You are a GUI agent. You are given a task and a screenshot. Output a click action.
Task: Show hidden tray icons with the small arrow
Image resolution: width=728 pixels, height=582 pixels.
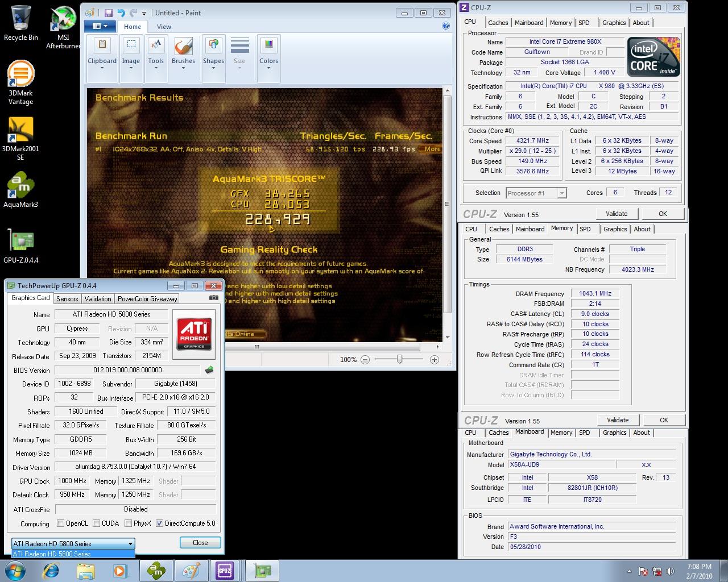(x=629, y=571)
